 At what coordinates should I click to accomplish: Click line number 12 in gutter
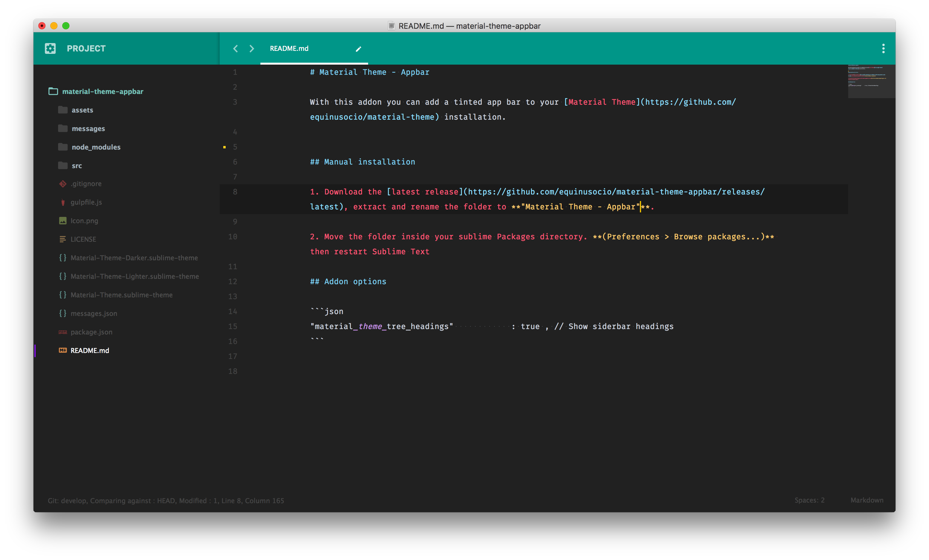233,281
